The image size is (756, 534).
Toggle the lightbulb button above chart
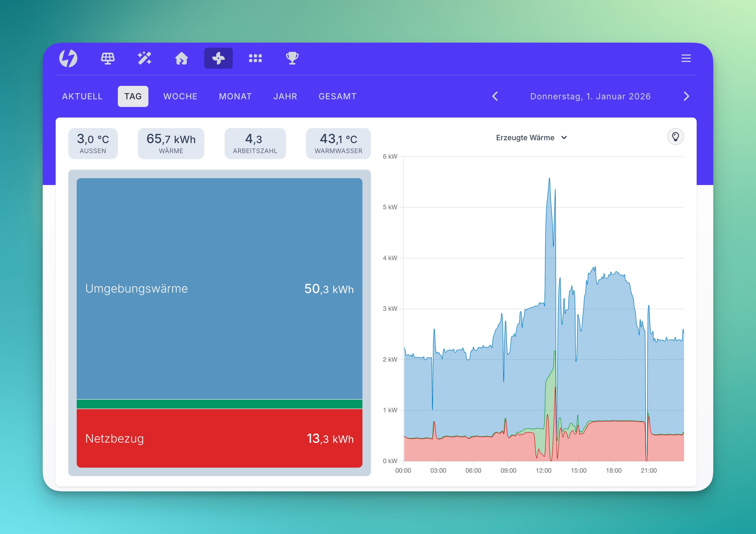point(675,137)
